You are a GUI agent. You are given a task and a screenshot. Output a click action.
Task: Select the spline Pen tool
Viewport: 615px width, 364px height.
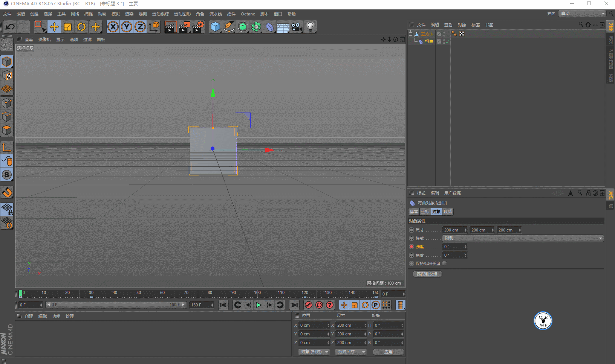tap(229, 27)
